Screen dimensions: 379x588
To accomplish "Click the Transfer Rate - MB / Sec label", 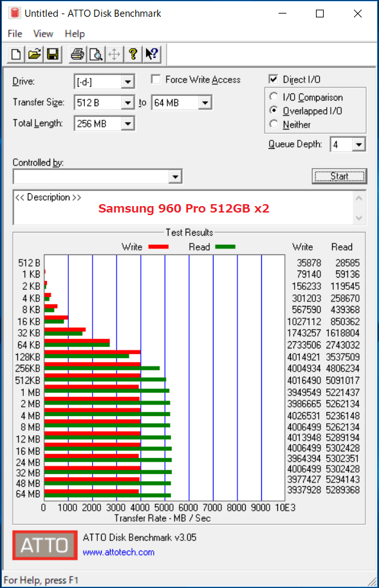I will 162,518.
